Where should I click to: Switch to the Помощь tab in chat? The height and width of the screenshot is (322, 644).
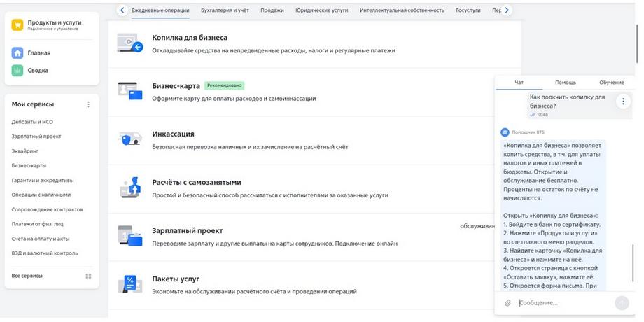point(566,83)
